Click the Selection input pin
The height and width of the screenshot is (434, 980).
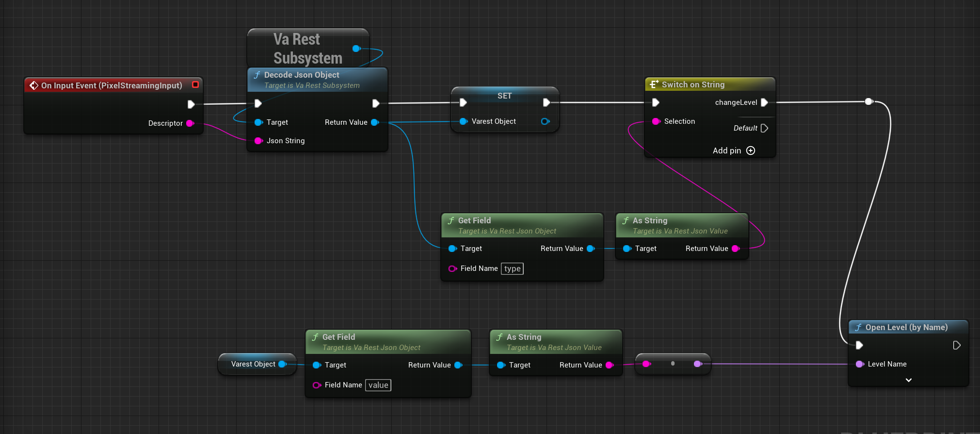coord(656,121)
